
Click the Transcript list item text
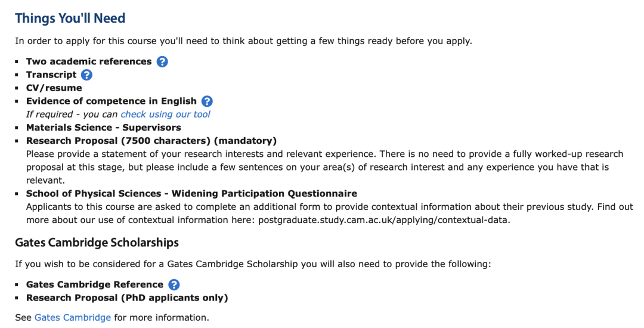(51, 75)
